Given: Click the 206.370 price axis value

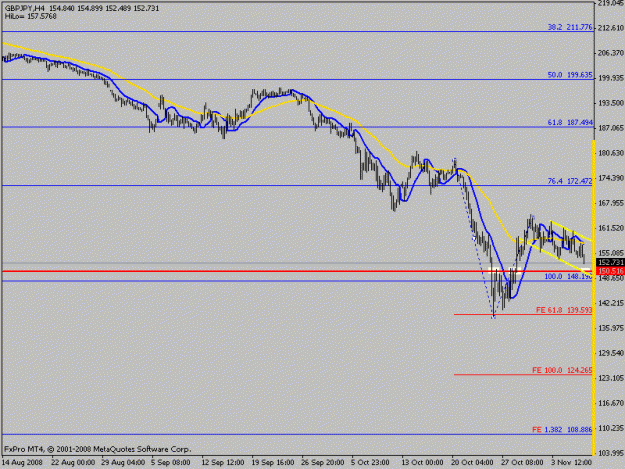Looking at the screenshot, I should (x=611, y=53).
